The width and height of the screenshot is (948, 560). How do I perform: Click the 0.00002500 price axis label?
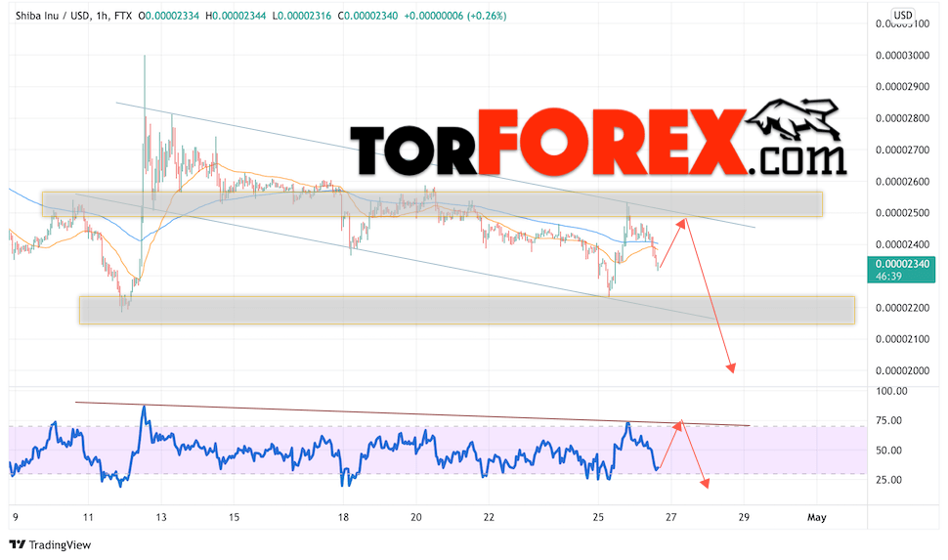tap(902, 213)
